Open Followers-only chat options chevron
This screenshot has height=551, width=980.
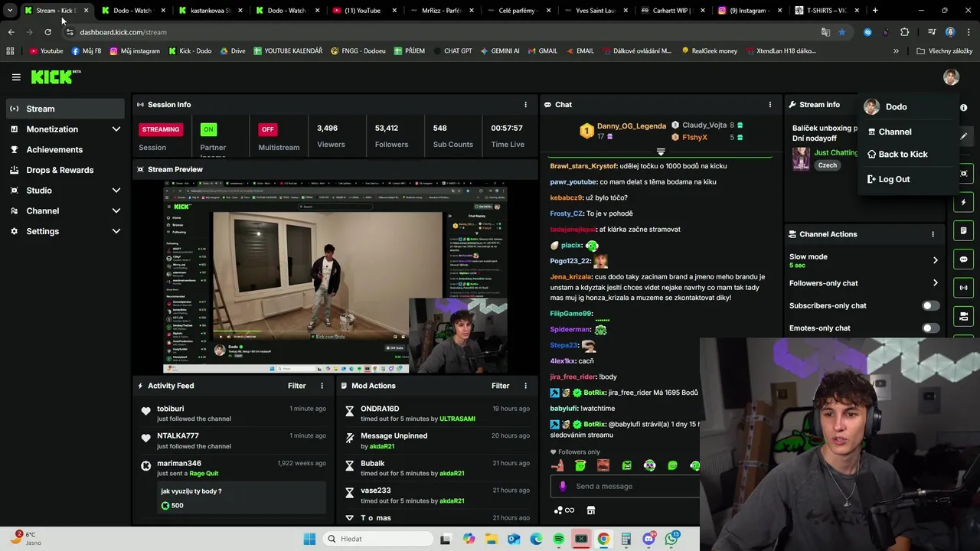pos(935,283)
